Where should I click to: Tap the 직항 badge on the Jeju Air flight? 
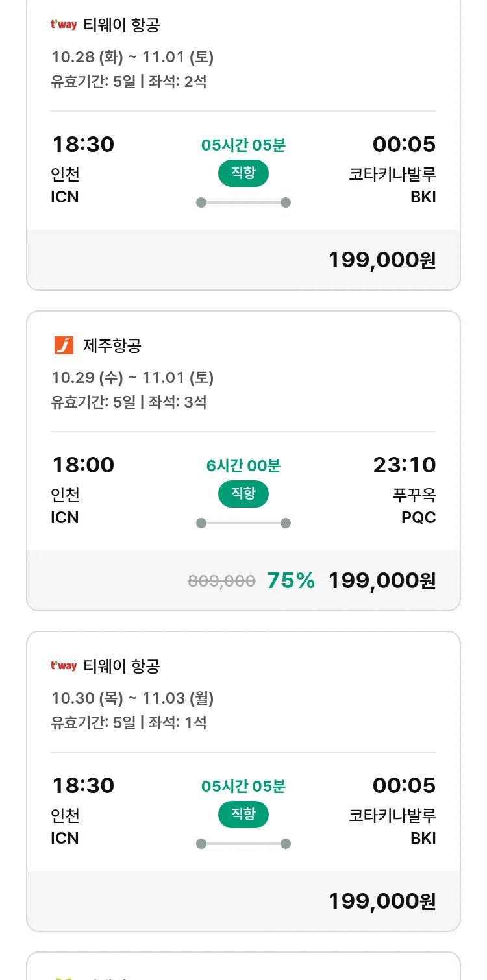pos(243,494)
